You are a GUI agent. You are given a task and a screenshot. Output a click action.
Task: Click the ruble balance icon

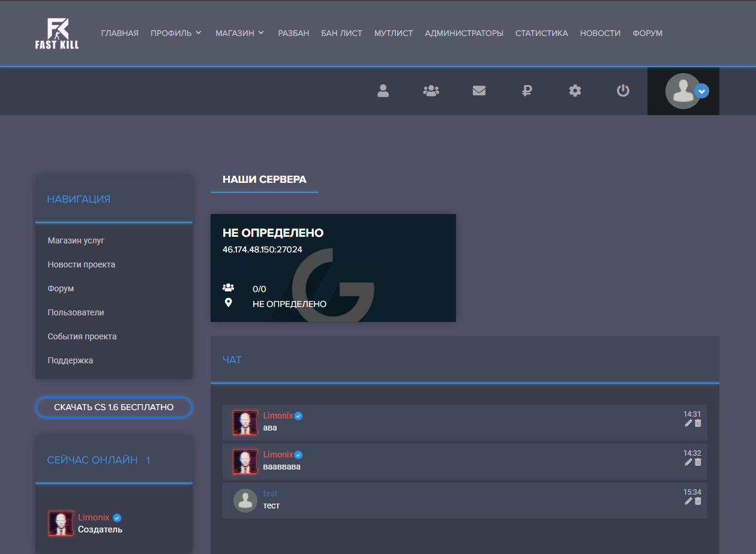tap(527, 91)
